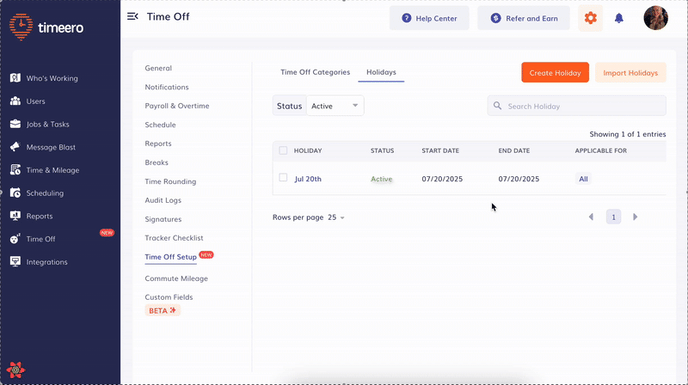Open Reports settings section
The width and height of the screenshot is (688, 385).
[158, 144]
